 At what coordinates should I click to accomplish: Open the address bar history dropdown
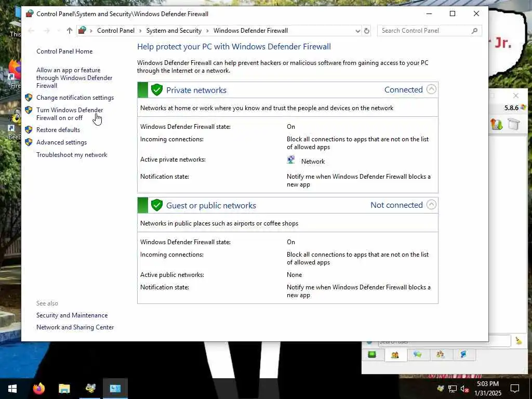357,31
